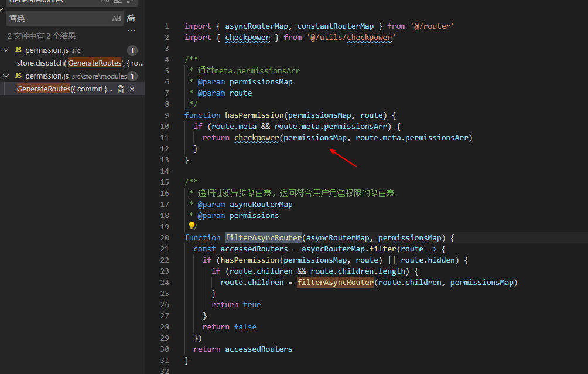Screen dimensions: 588x374
Task: Collapse the src\store\modules permission.js results
Action: pos(6,76)
